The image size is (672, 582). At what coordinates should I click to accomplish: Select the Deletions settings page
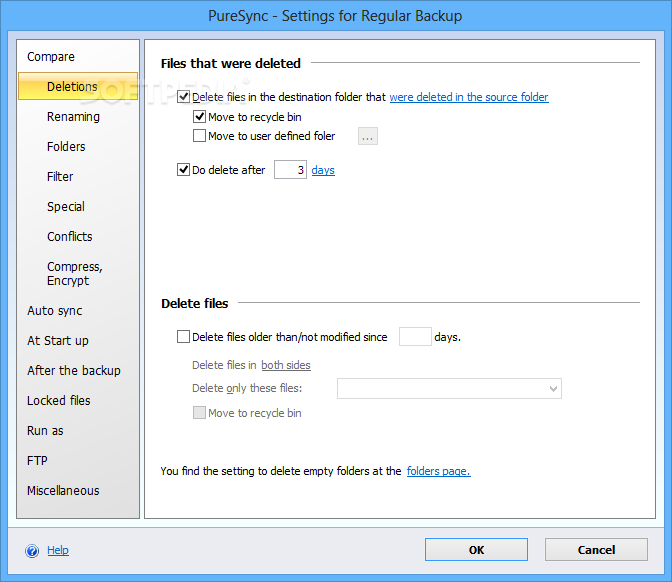tap(78, 86)
